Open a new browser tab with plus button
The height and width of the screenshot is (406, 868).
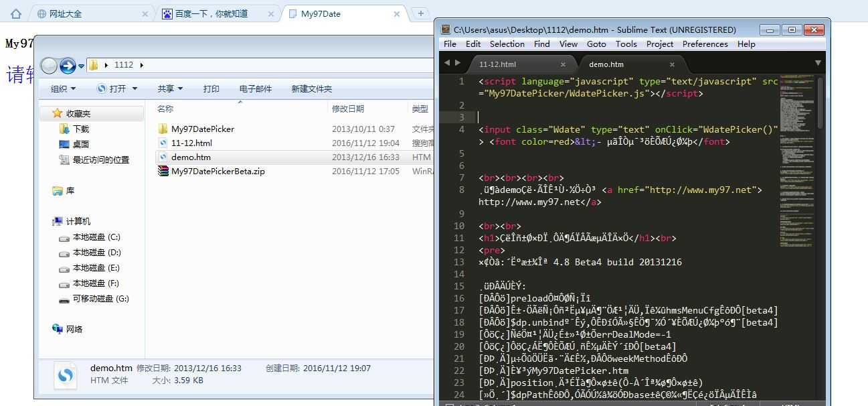click(420, 13)
